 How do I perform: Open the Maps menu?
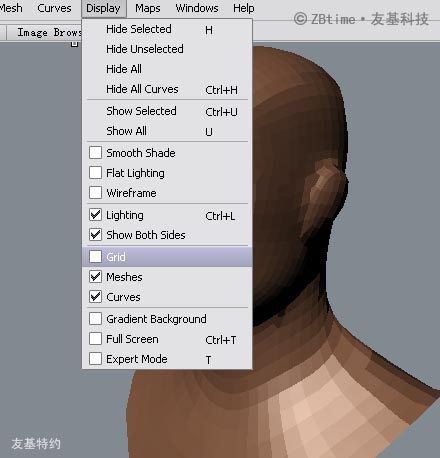pos(148,8)
